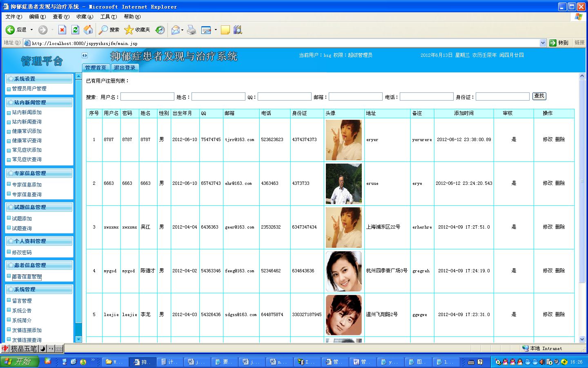This screenshot has width=588, height=368.
Task: Click the green 转到 Go button
Action: click(x=559, y=43)
